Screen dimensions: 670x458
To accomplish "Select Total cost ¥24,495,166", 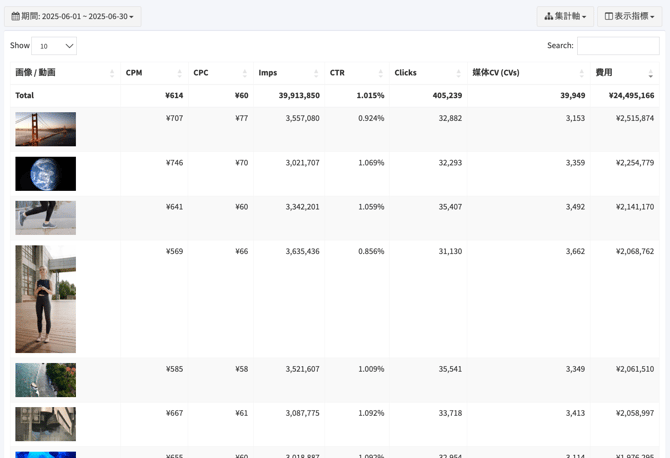I will tap(631, 95).
